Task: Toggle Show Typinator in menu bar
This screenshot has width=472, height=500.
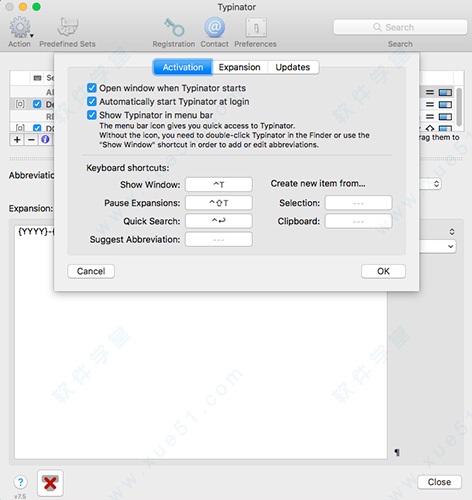Action: [92, 115]
